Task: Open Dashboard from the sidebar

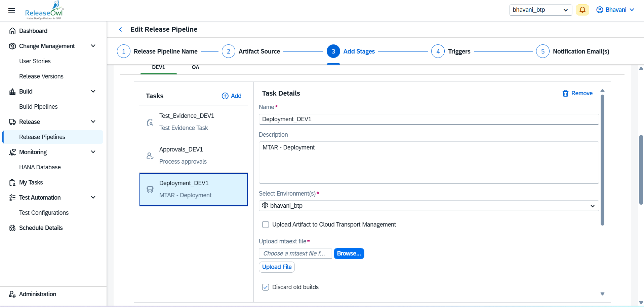Action: click(x=33, y=31)
